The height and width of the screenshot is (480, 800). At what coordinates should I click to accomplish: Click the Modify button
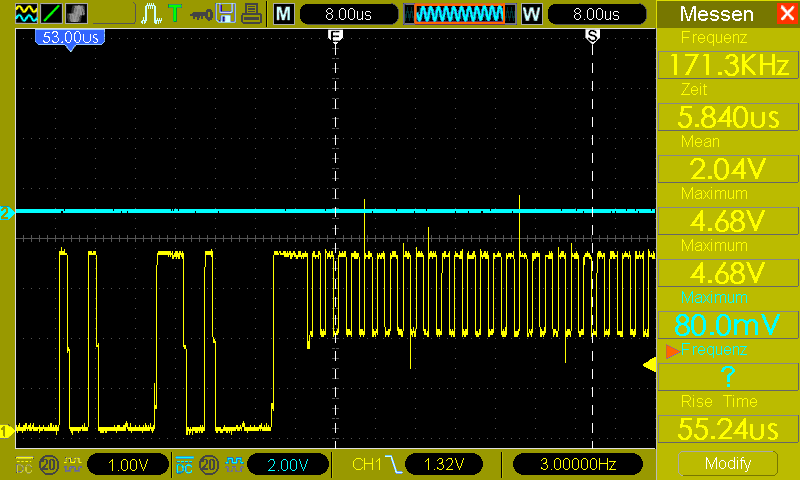pos(728,463)
